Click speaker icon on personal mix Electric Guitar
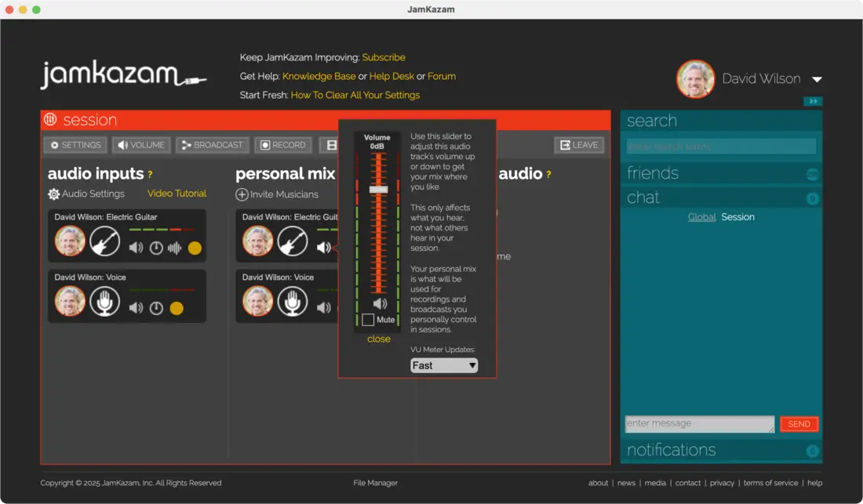Viewport: 863px width, 504px height. pos(323,248)
